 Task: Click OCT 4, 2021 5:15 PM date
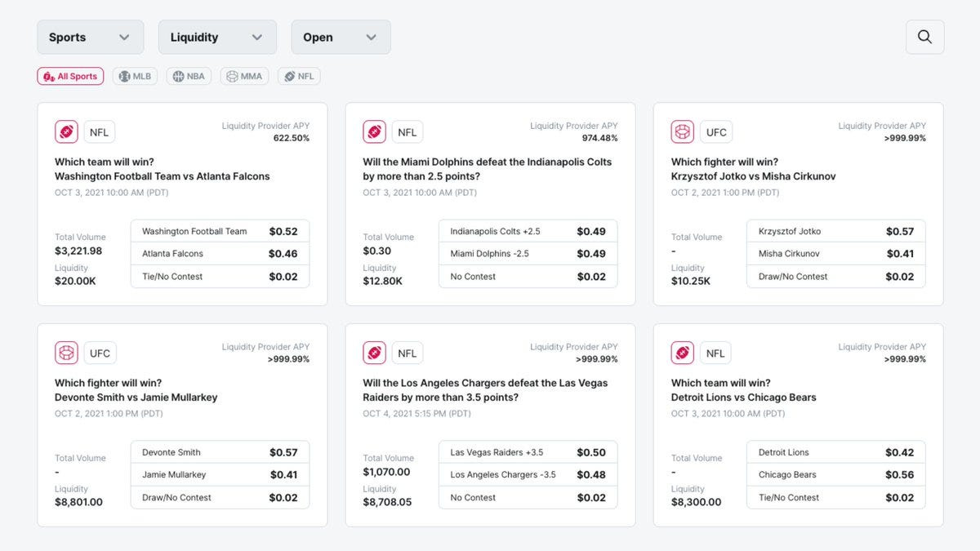[x=416, y=414]
